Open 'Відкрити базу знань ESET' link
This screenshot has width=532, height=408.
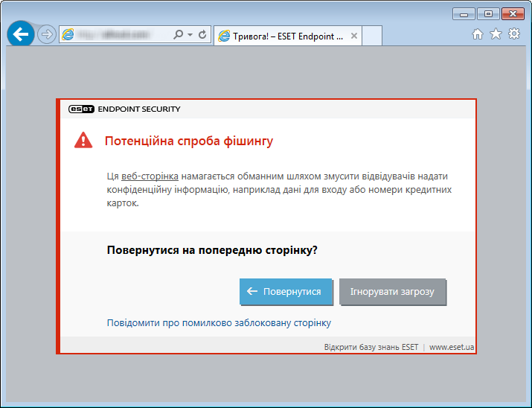click(371, 347)
